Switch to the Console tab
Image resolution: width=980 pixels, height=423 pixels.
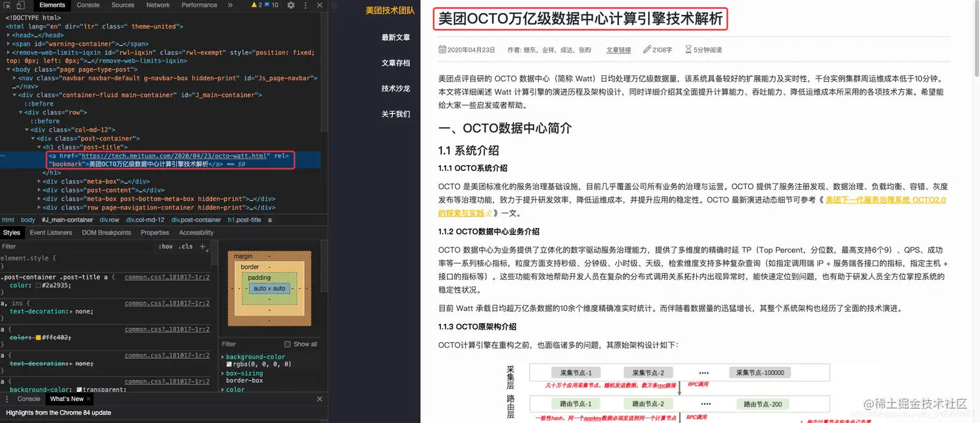point(87,5)
